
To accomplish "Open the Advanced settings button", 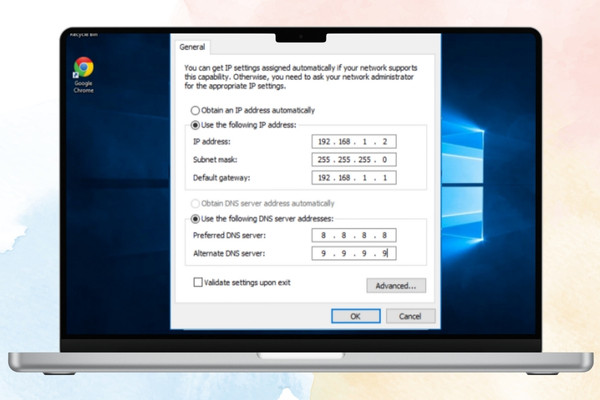I will point(396,286).
